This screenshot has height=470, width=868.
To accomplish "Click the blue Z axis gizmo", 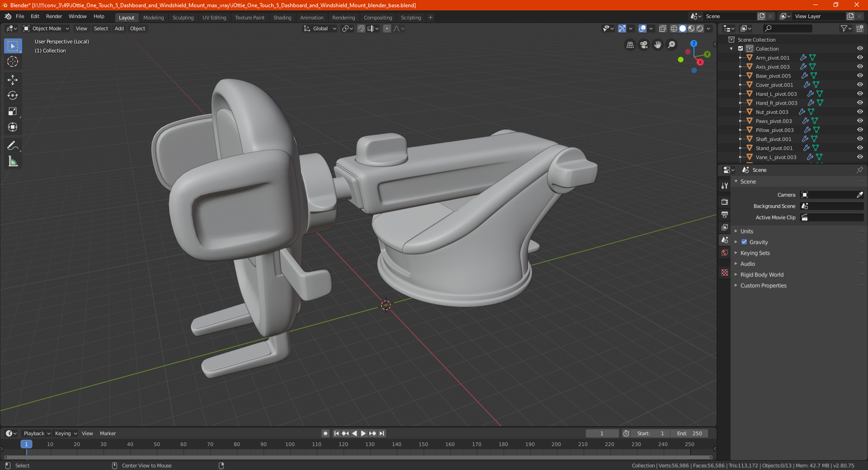I will point(693,44).
